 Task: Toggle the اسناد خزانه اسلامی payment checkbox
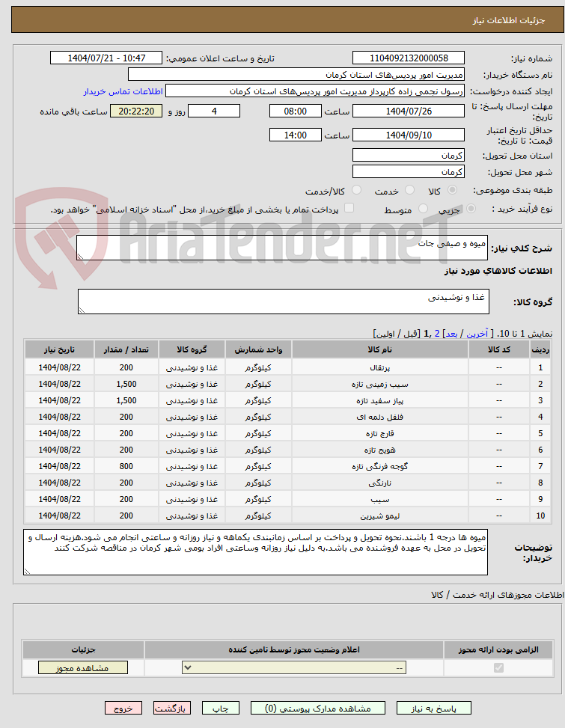349,208
